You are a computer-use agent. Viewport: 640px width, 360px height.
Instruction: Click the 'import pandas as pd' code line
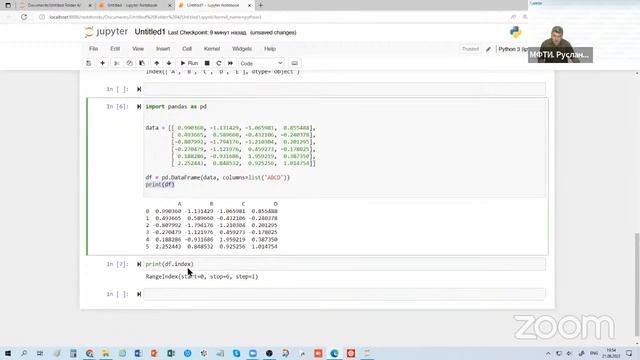coord(176,107)
